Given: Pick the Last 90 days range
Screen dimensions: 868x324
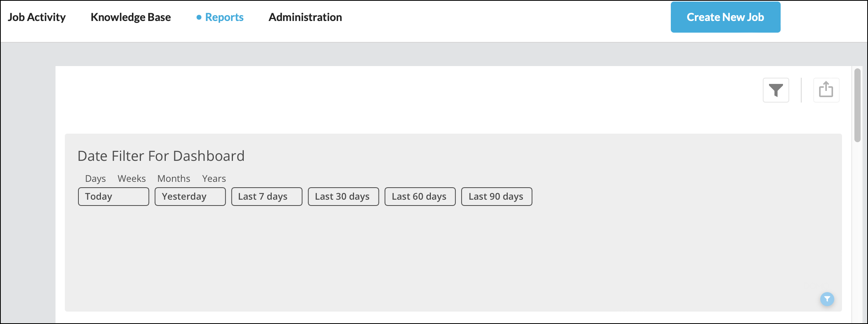Looking at the screenshot, I should pyautogui.click(x=496, y=197).
